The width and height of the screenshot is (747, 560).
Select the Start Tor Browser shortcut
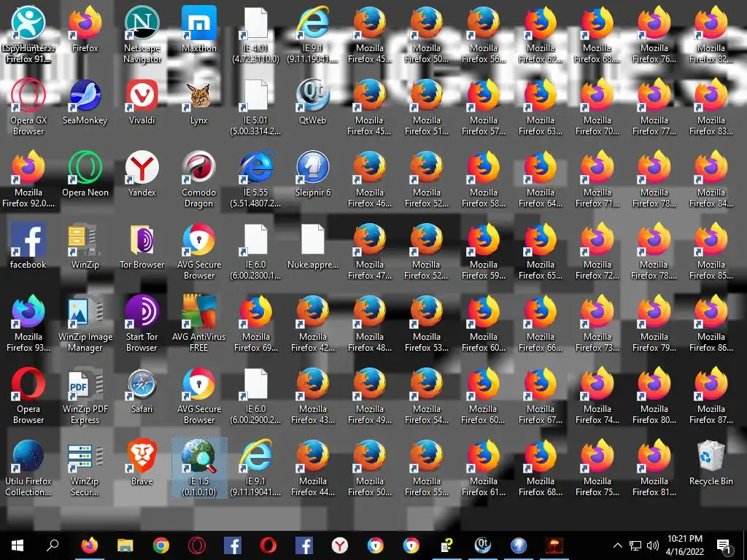[x=142, y=324]
